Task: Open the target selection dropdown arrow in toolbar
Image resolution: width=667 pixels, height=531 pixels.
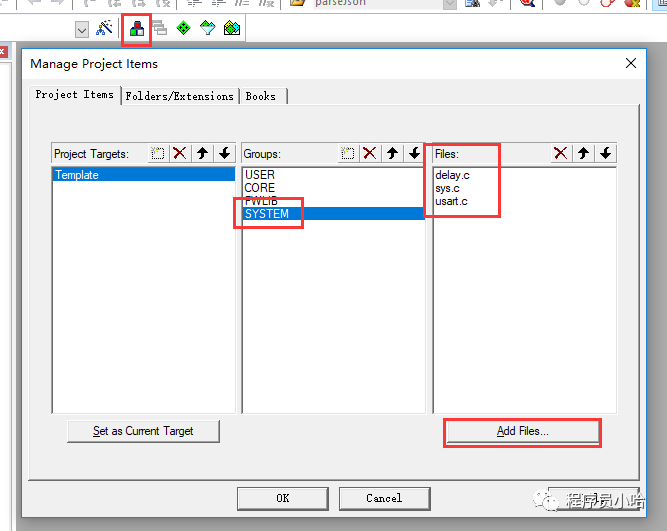Action: [x=82, y=30]
